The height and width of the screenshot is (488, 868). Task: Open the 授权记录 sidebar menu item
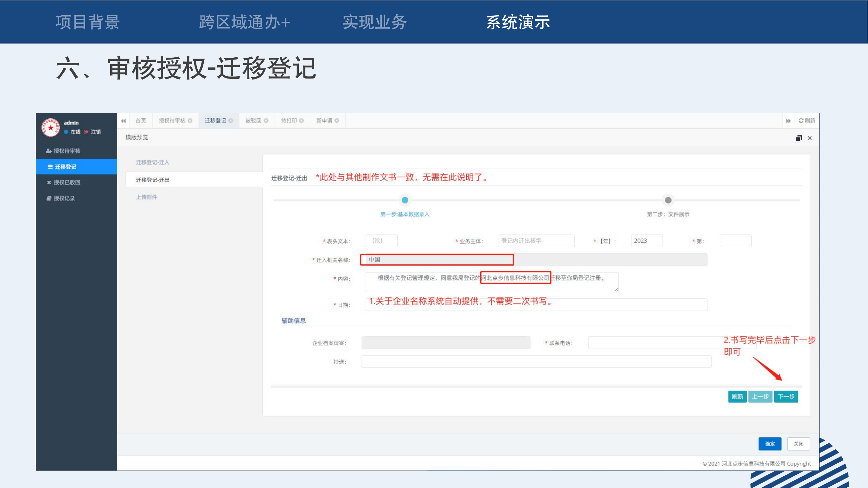pyautogui.click(x=64, y=198)
